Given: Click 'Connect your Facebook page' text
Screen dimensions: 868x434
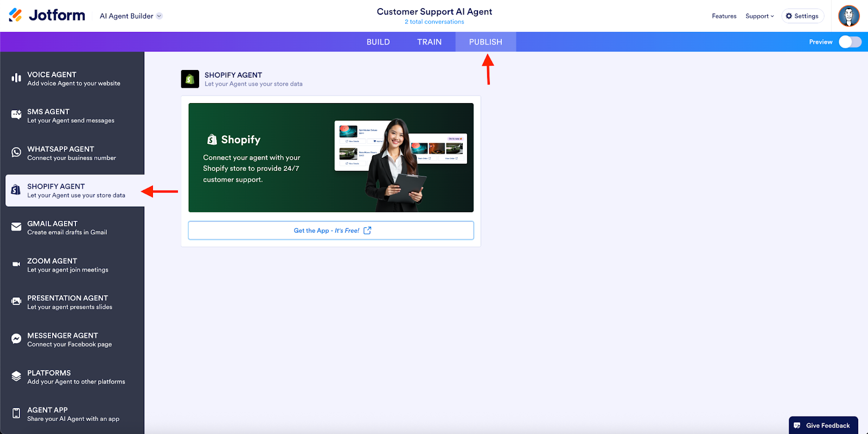Looking at the screenshot, I should pos(69,344).
